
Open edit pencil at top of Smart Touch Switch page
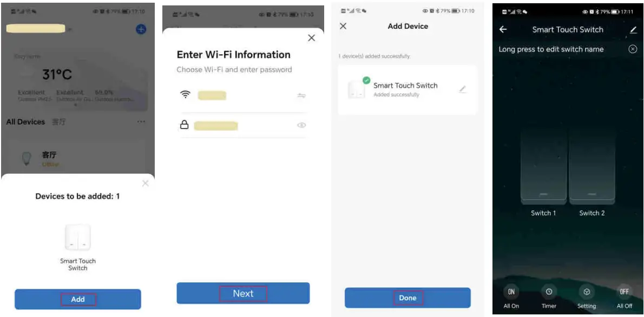633,30
